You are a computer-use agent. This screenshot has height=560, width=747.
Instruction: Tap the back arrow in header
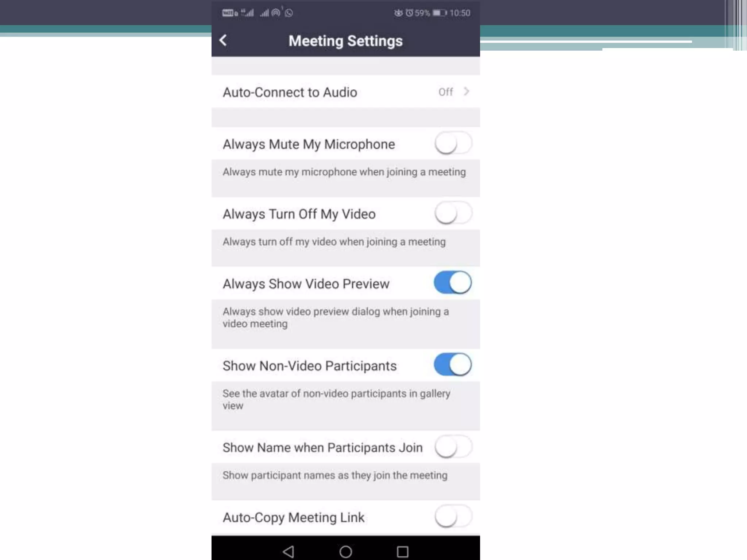click(x=223, y=40)
